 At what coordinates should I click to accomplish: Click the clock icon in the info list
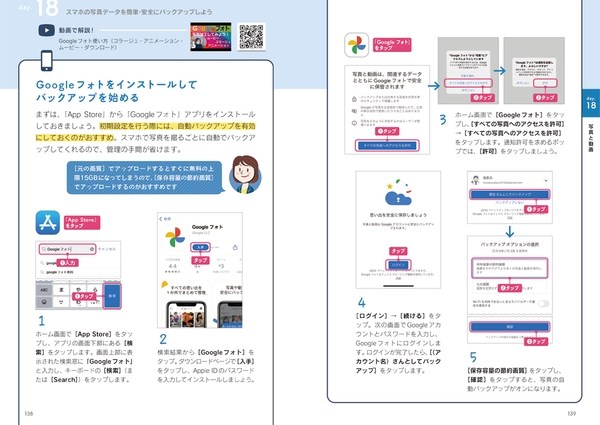click(x=354, y=123)
